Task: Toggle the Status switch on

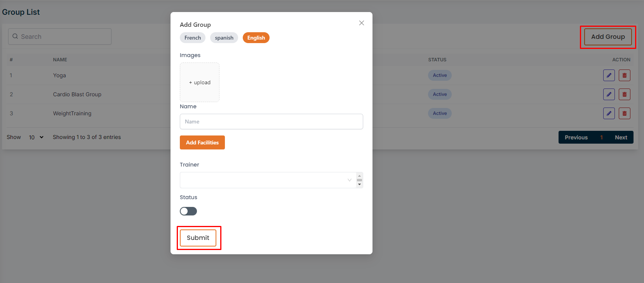Action: coord(188,211)
